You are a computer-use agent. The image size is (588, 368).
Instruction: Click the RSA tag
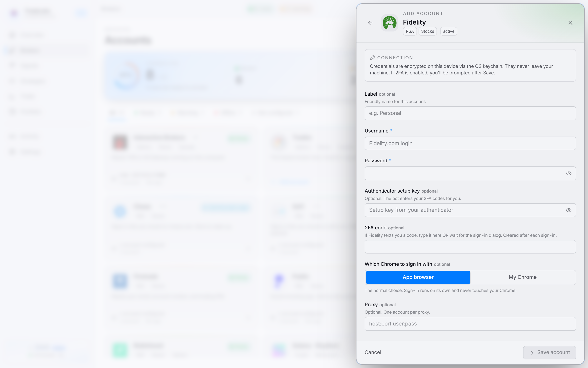click(x=410, y=31)
